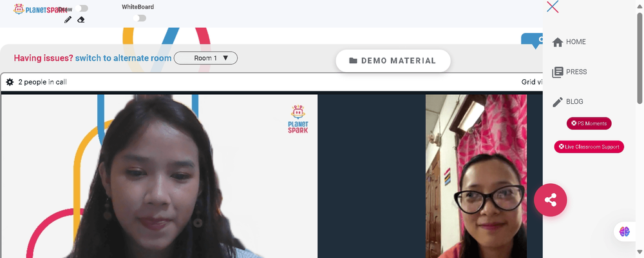Toggle the Draw switch
Viewport: 644px width, 258px height.
click(x=82, y=8)
